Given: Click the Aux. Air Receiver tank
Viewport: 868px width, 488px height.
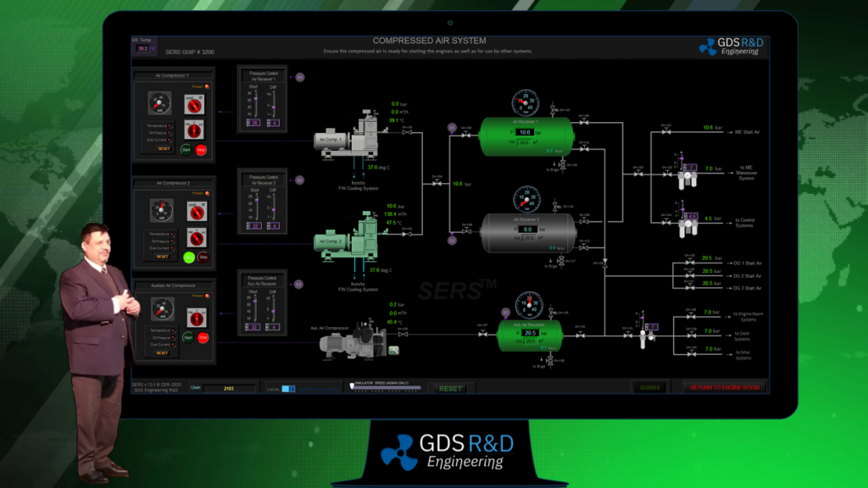Looking at the screenshot, I should 530,333.
